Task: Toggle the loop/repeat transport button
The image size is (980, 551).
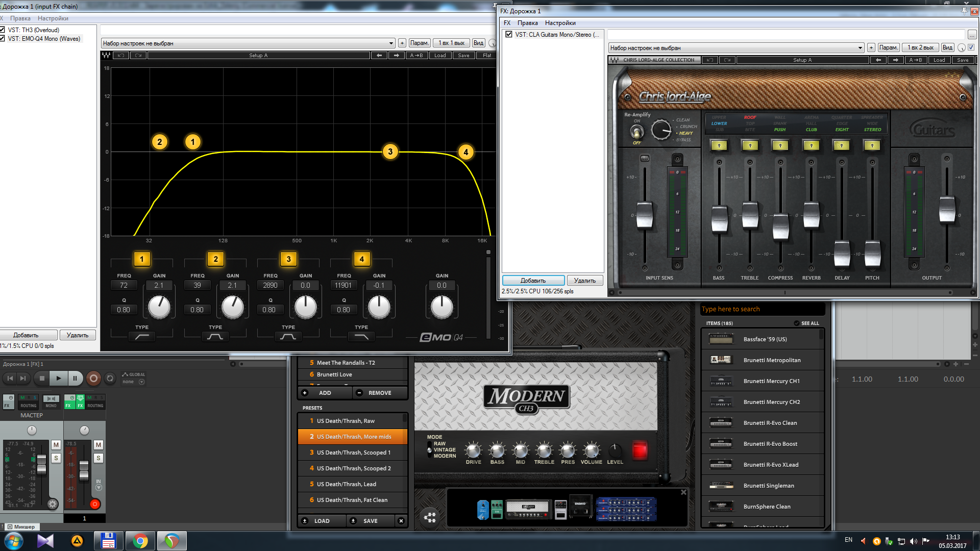Action: [x=110, y=378]
